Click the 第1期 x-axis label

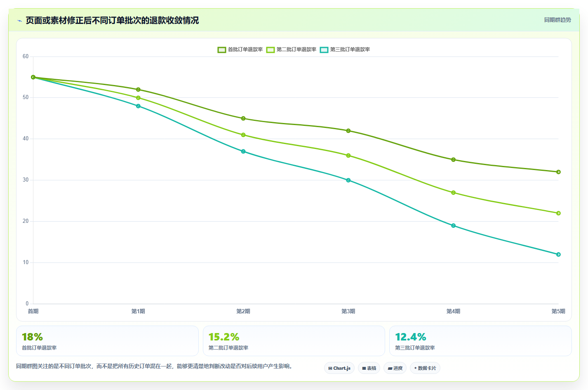point(138,311)
